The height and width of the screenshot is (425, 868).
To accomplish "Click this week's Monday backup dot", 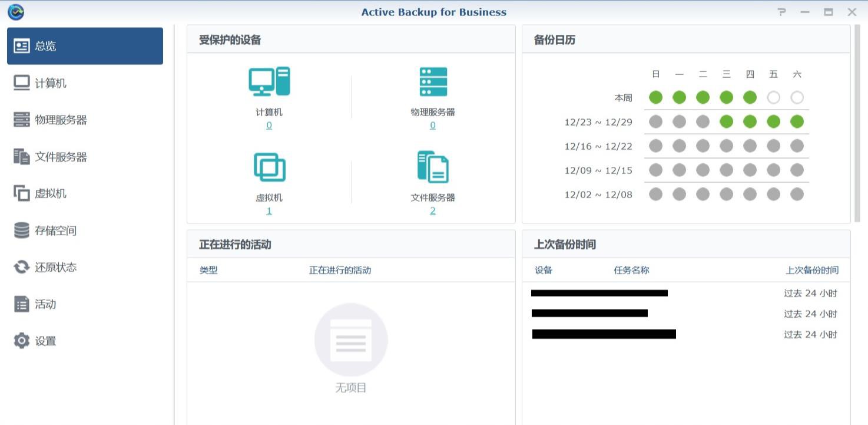I will click(x=679, y=97).
